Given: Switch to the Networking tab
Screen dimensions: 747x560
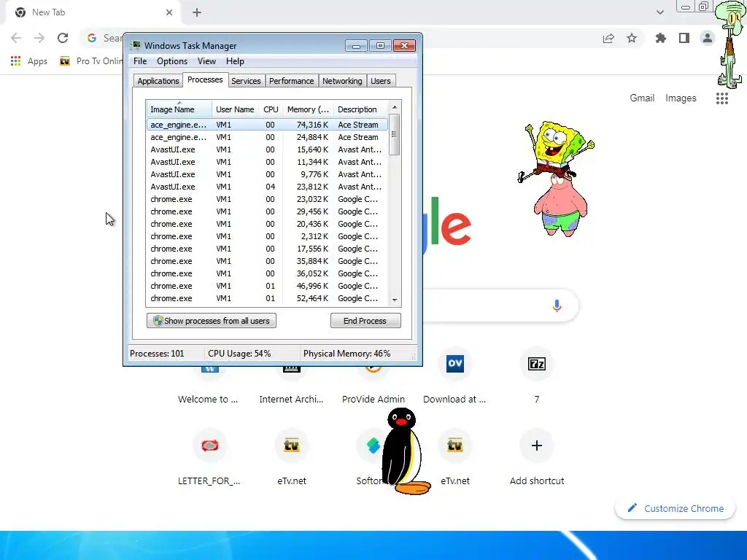Looking at the screenshot, I should click(x=342, y=81).
